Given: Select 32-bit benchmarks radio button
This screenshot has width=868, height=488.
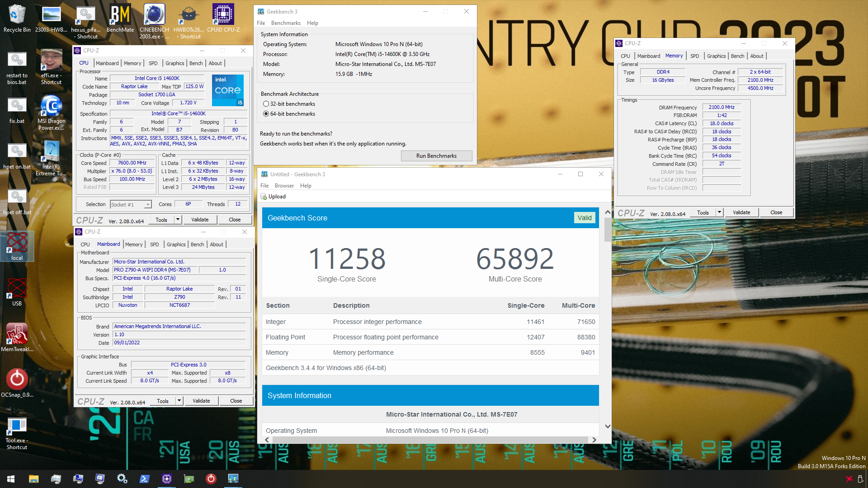Looking at the screenshot, I should 266,104.
